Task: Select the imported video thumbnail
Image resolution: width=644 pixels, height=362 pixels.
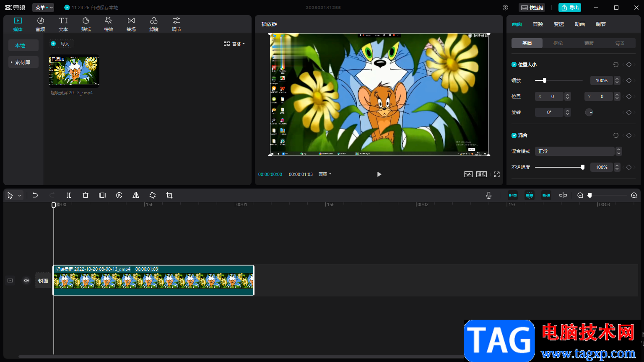Action: 74,71
